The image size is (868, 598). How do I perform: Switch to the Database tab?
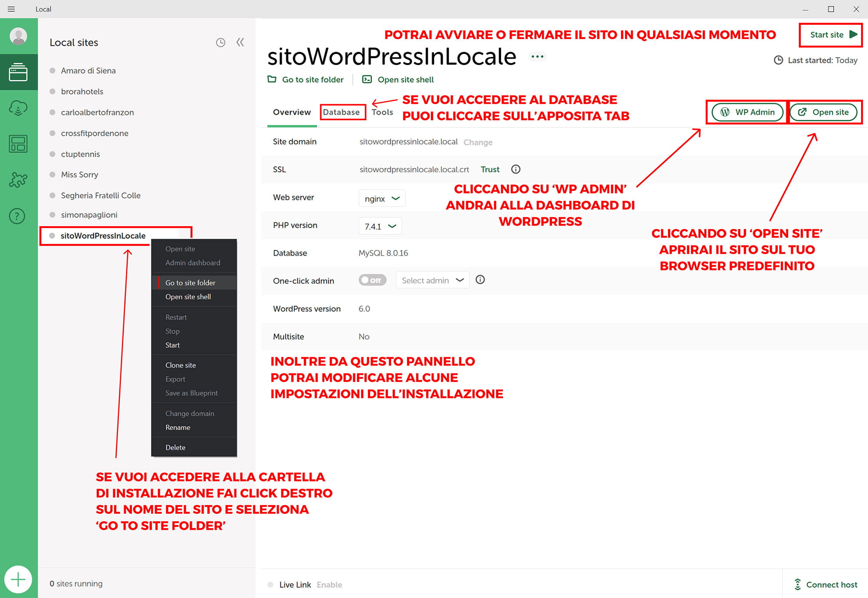pos(341,112)
